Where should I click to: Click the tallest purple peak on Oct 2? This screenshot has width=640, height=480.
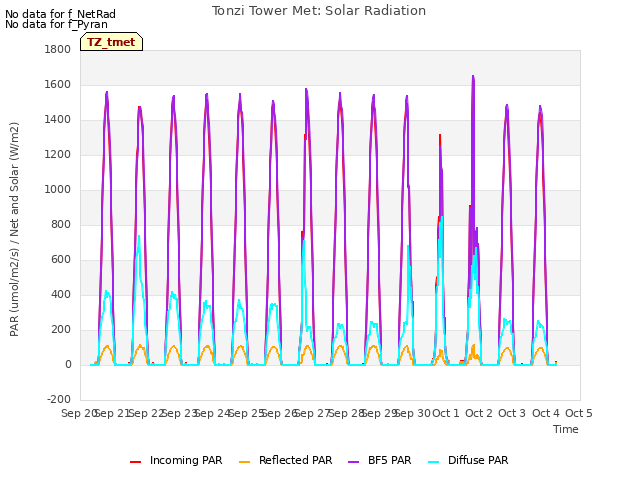pos(473,78)
